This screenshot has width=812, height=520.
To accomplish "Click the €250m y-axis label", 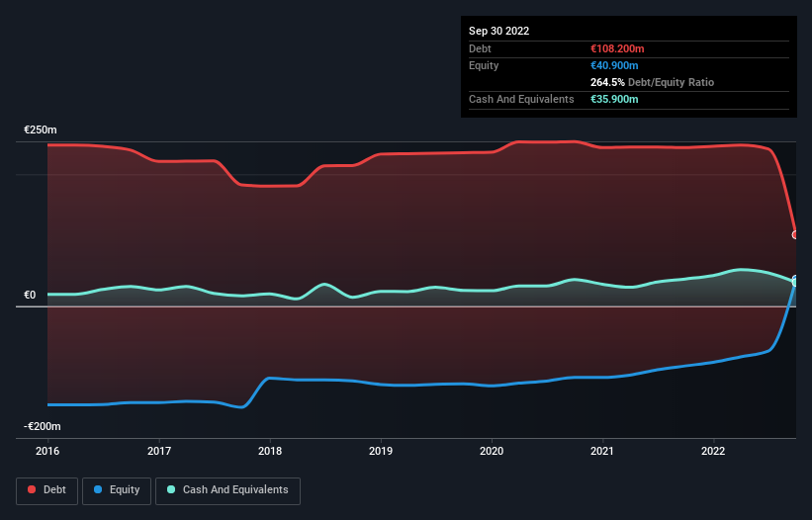I will [41, 130].
